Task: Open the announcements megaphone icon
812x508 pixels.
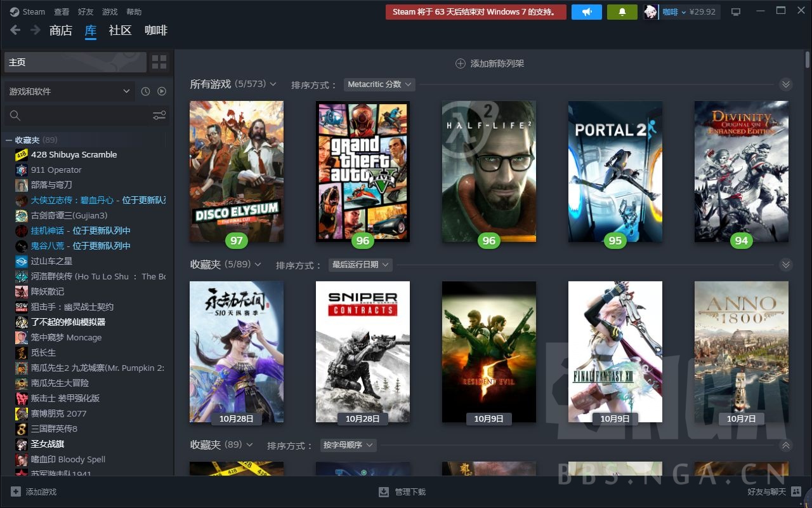Action: [x=586, y=11]
